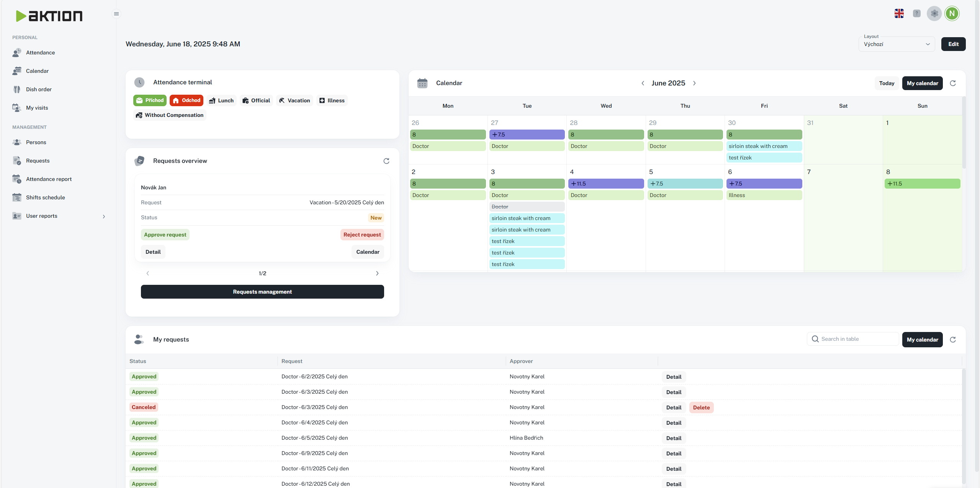Viewport: 980px width, 488px height.
Task: Click the hamburger sidebar collapse icon
Action: [116, 14]
